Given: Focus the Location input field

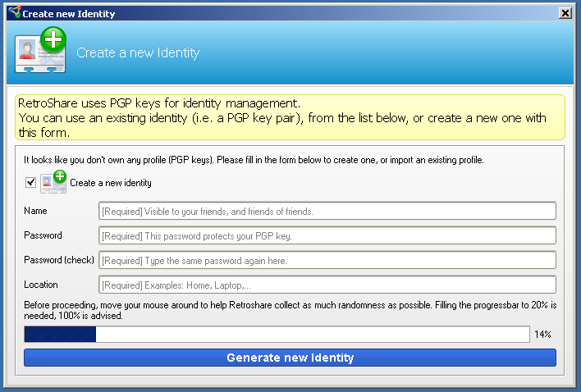Looking at the screenshot, I should pos(327,285).
